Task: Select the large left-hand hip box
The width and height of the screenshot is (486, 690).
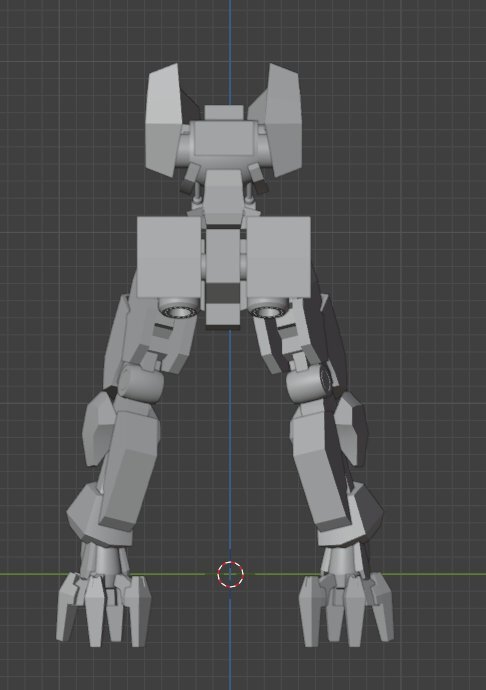Action: click(169, 256)
